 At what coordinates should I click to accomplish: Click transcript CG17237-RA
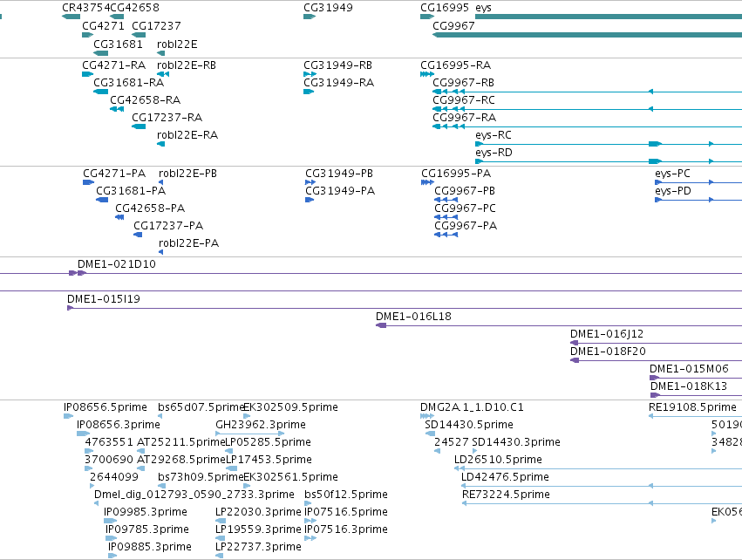[x=167, y=118]
